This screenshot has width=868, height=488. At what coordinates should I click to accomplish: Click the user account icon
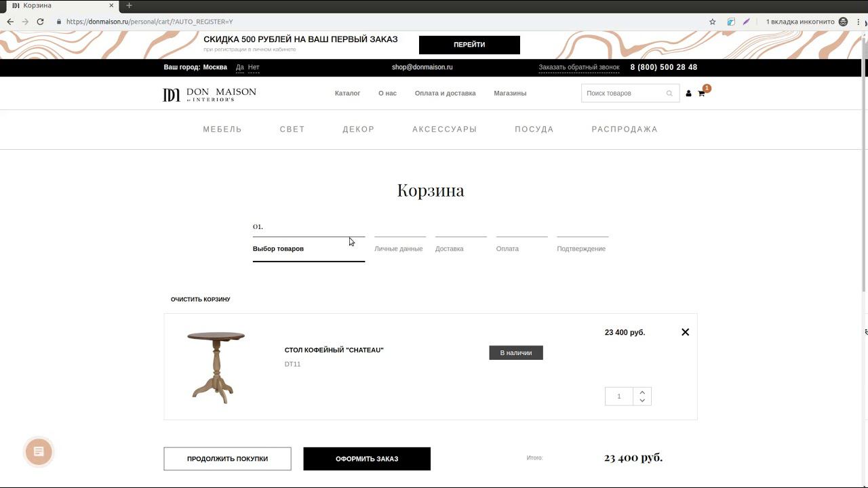(x=688, y=94)
